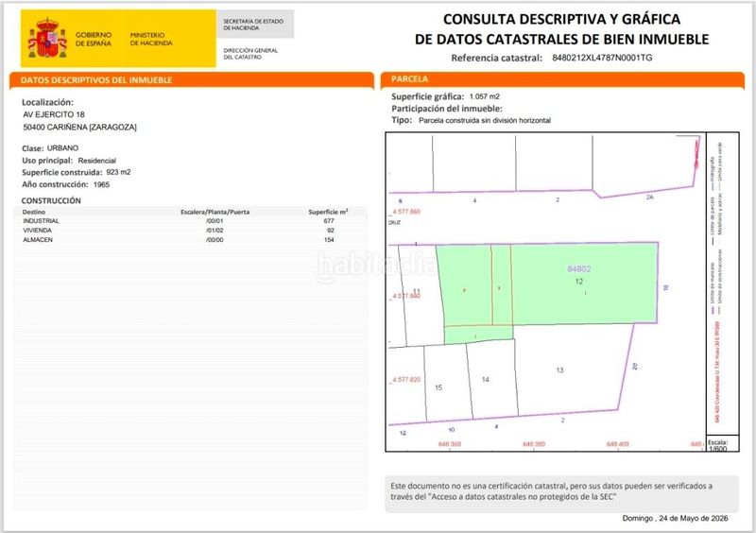Click "Parcela construida sin división horizontal" text
756x533 pixels.
click(485, 121)
